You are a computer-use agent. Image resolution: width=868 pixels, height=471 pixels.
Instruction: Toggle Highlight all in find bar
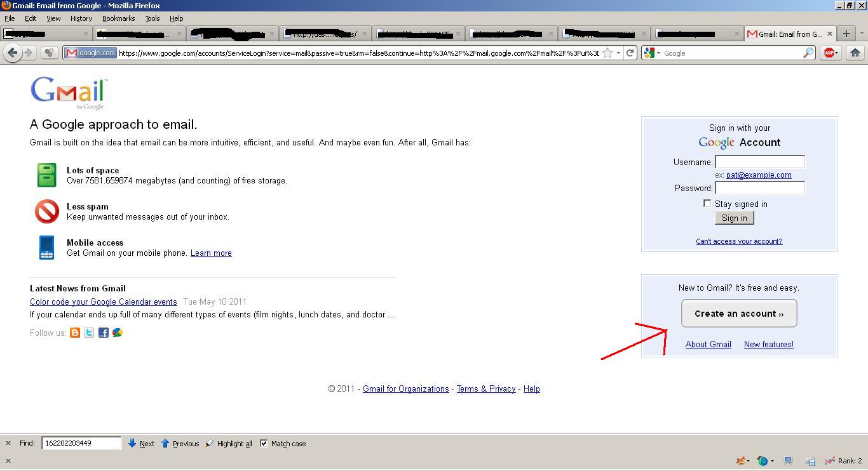point(229,443)
